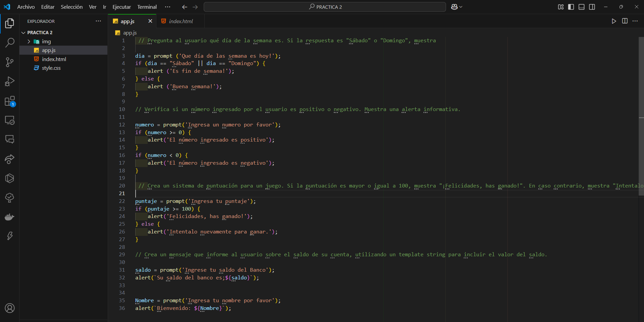Open the Thunder Client lightning icon
The image size is (644, 322).
(10, 236)
